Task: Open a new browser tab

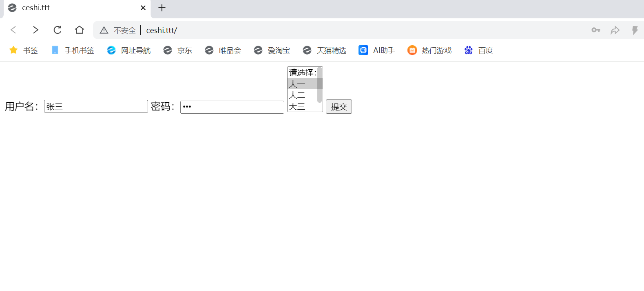Action: tap(162, 8)
